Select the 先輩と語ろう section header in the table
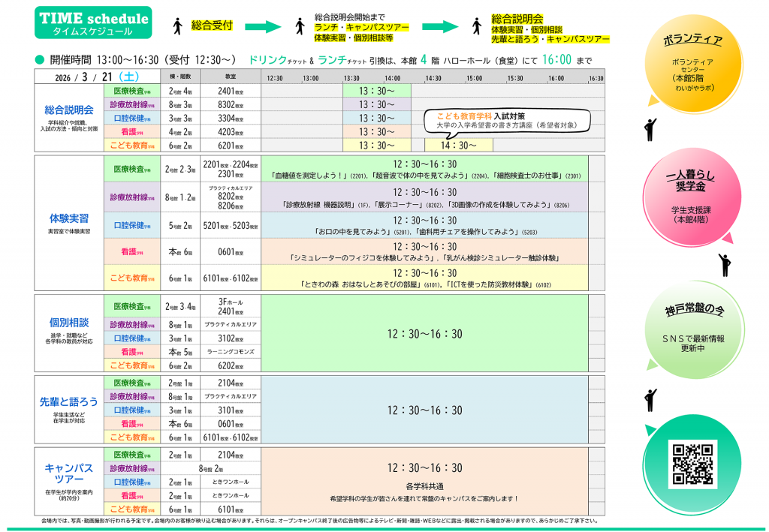 pyautogui.click(x=68, y=402)
